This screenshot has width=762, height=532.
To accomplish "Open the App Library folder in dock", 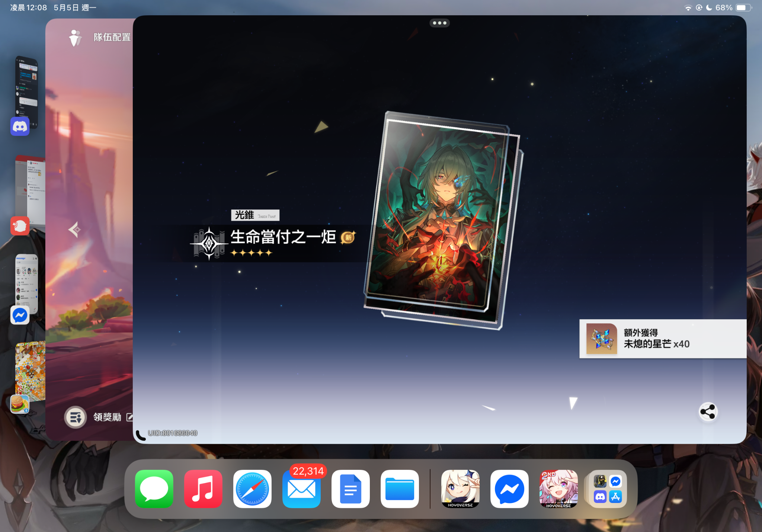I will click(x=608, y=488).
